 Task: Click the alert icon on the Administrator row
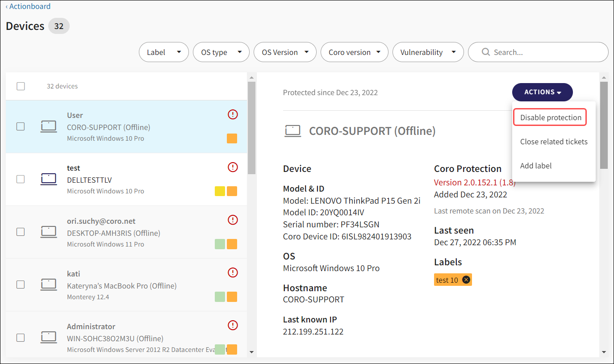coord(233,325)
